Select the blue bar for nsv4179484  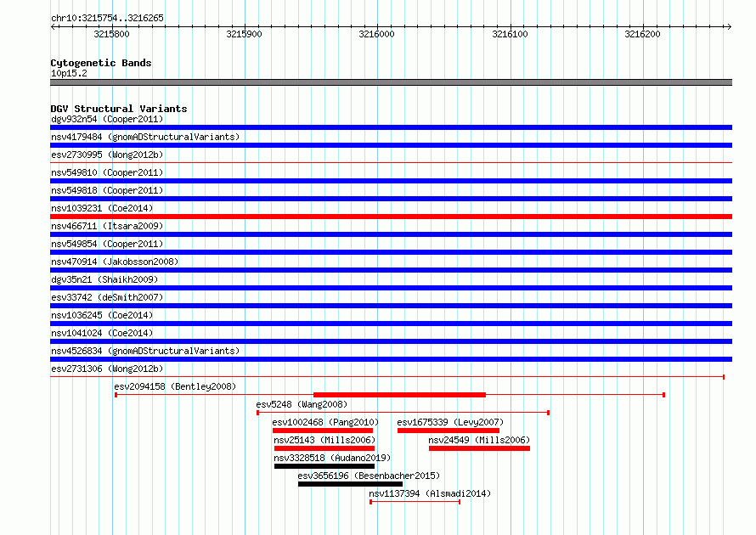(391, 145)
